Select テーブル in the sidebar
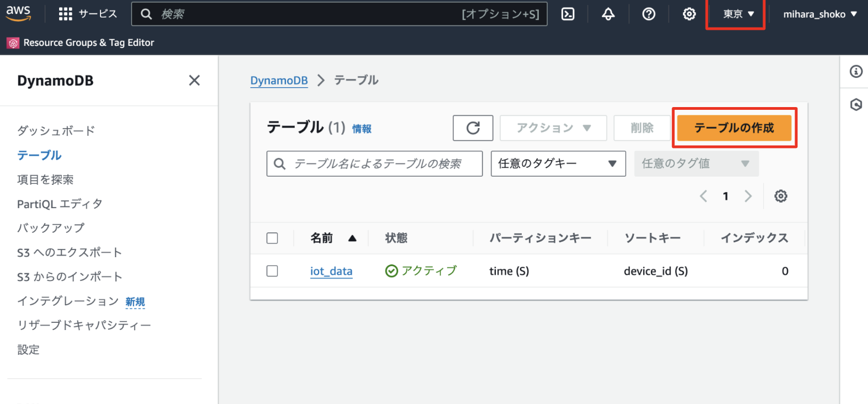The image size is (868, 404). (x=39, y=155)
